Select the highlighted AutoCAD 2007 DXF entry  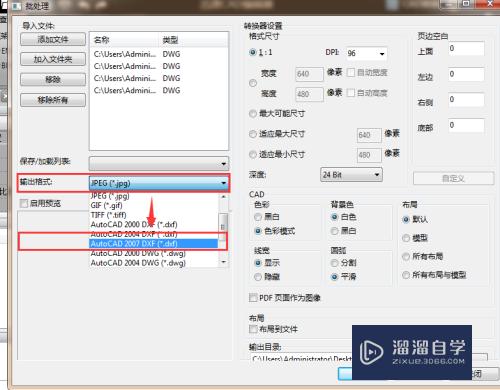pos(153,244)
